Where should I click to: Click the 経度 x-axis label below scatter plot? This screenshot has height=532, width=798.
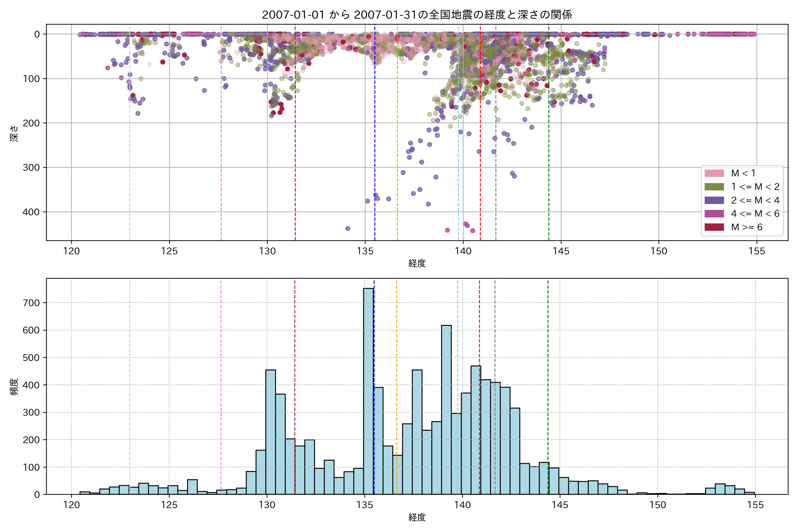(417, 263)
